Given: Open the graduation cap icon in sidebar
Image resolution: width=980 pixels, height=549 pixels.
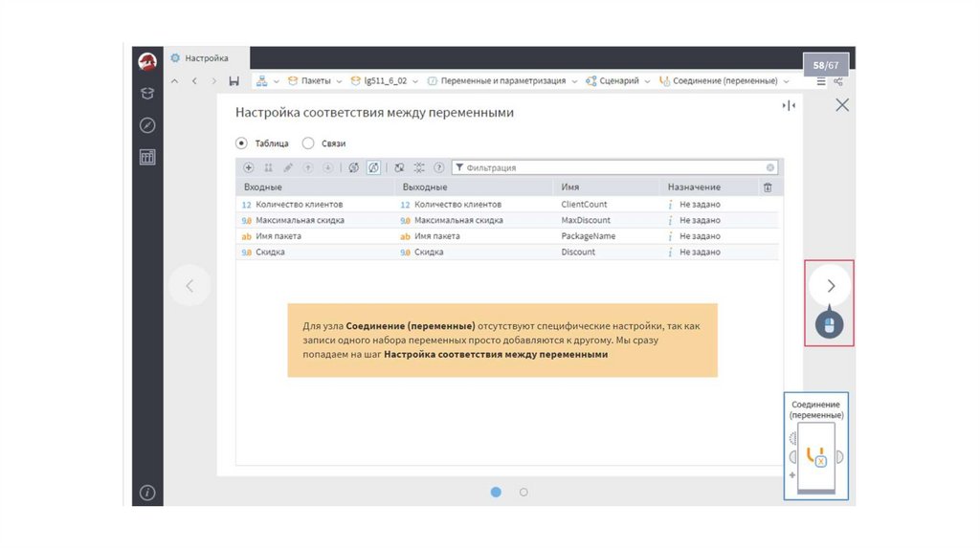Looking at the screenshot, I should (x=147, y=93).
